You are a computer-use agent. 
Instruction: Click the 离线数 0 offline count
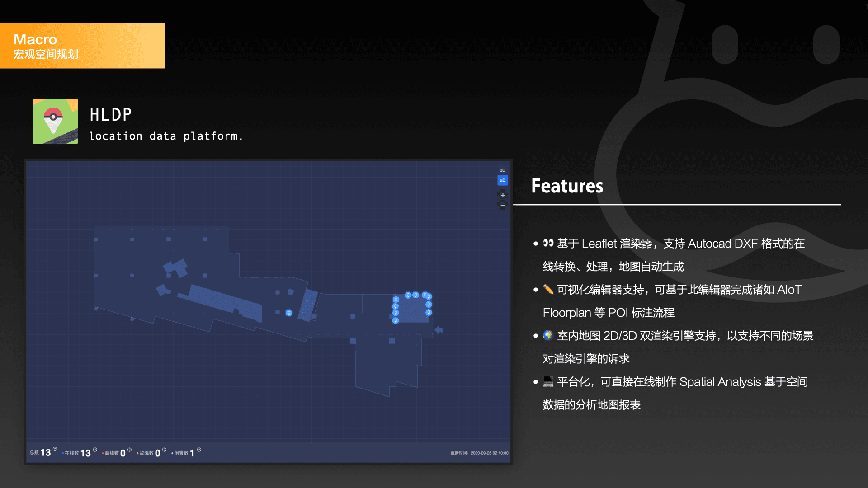(x=114, y=453)
